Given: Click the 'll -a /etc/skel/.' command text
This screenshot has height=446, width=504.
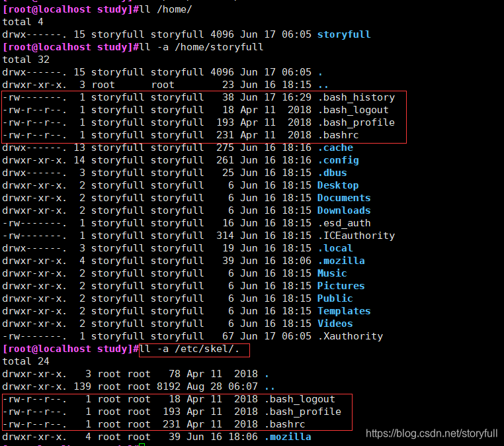Looking at the screenshot, I should (190, 349).
